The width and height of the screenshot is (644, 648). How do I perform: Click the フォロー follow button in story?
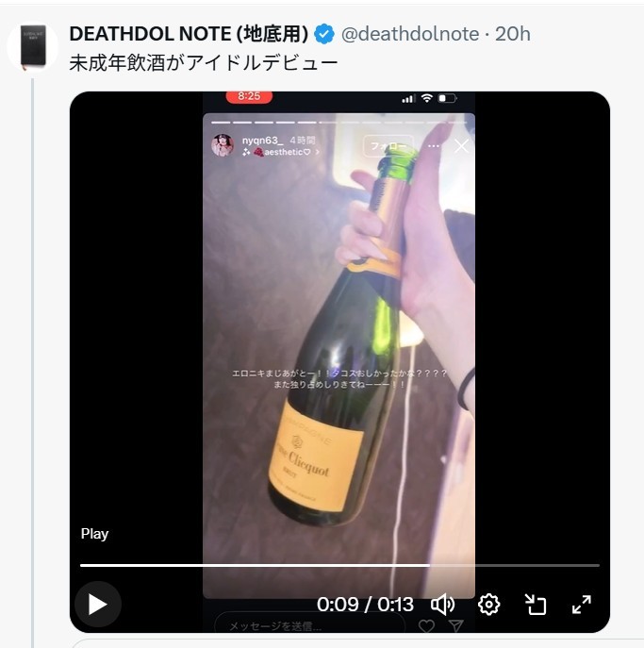(x=388, y=146)
